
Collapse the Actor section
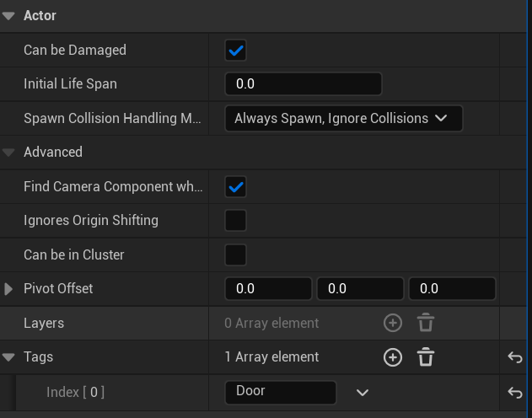tap(8, 16)
